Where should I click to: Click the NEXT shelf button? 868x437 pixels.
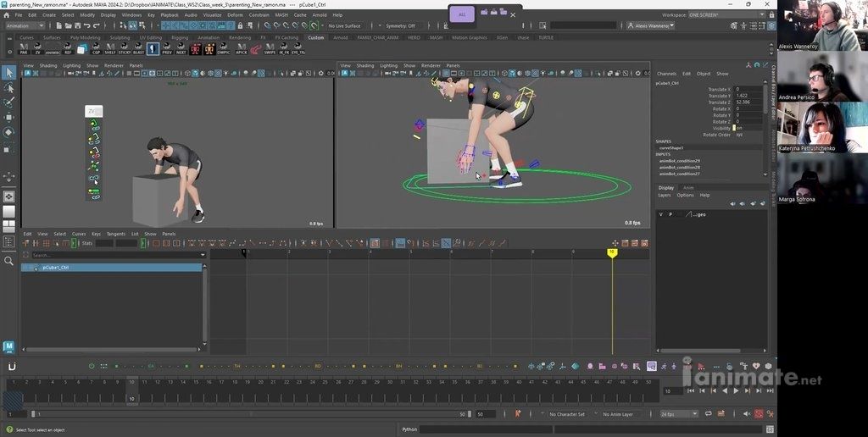181,48
